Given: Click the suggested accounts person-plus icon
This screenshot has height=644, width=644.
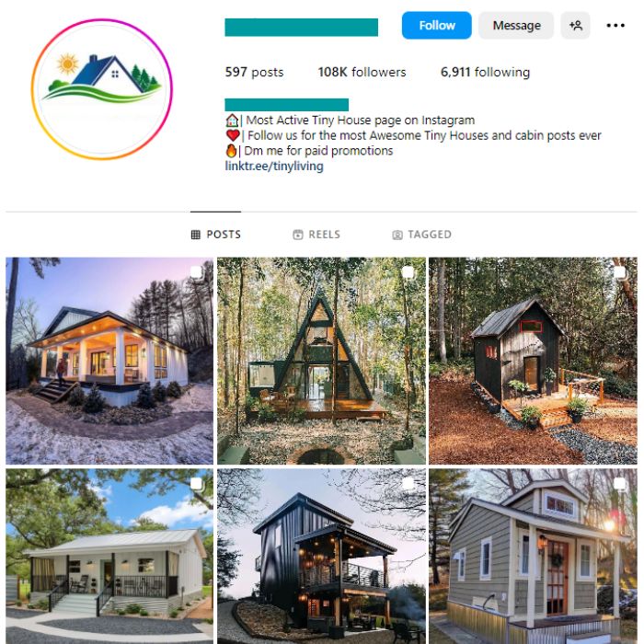Looking at the screenshot, I should pos(575,26).
